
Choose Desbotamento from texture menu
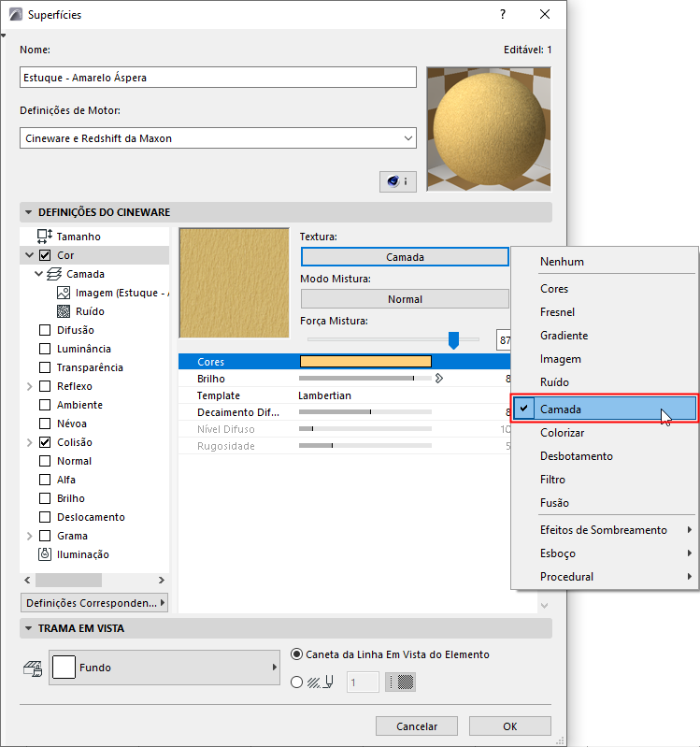click(605, 456)
